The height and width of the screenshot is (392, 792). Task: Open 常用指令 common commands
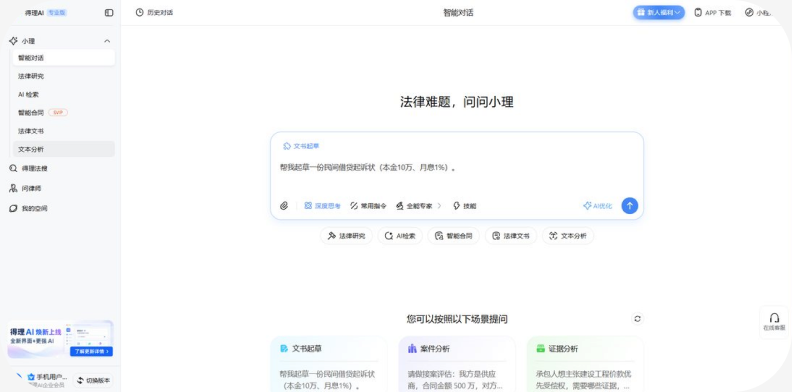(x=368, y=206)
